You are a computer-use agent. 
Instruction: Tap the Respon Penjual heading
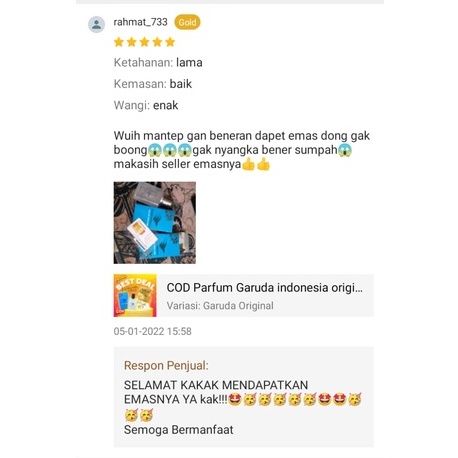coord(166,366)
